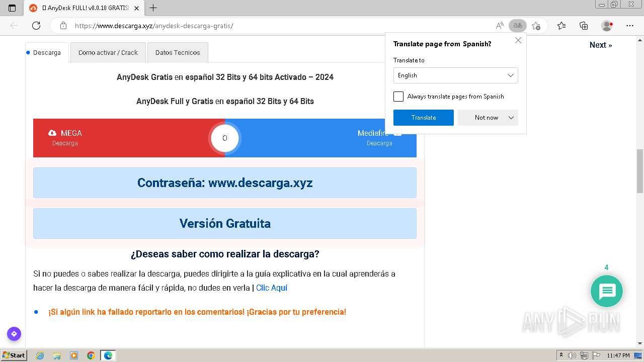Open volume control in system tray
644x362 pixels.
(572, 355)
